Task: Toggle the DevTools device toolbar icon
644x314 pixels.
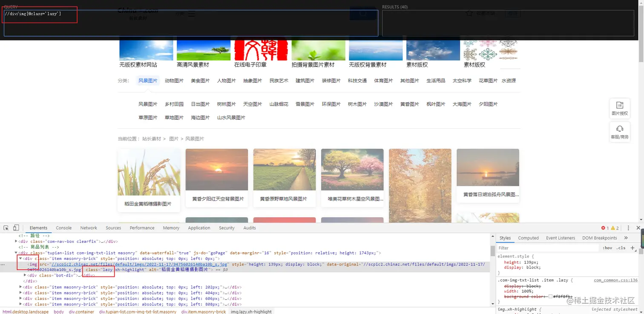Action: (x=16, y=228)
